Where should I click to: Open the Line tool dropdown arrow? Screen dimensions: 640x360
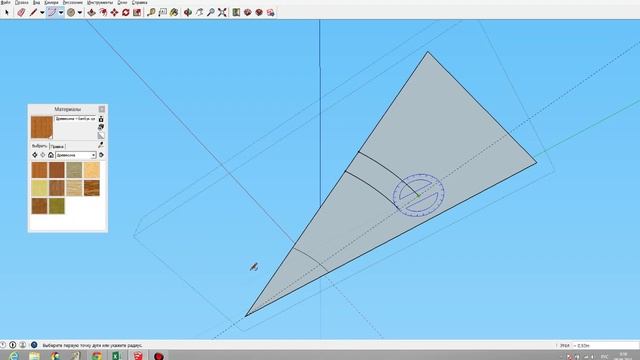coord(42,13)
